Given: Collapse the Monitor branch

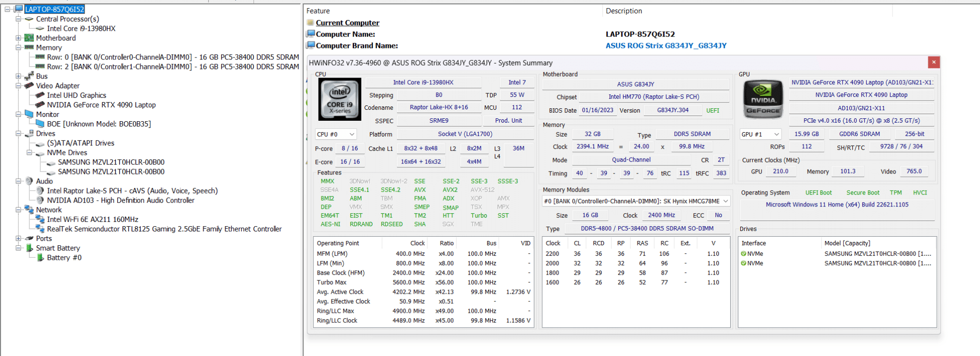Looking at the screenshot, I should coord(18,115).
